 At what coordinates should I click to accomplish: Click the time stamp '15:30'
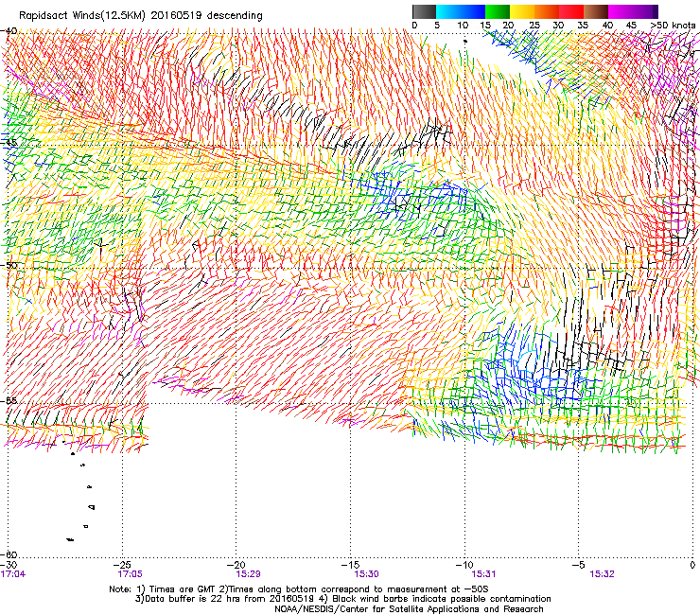(366, 574)
